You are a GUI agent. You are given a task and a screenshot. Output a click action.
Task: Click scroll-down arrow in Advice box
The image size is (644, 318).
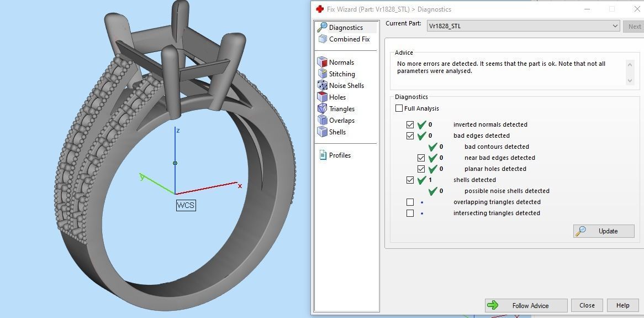click(630, 81)
